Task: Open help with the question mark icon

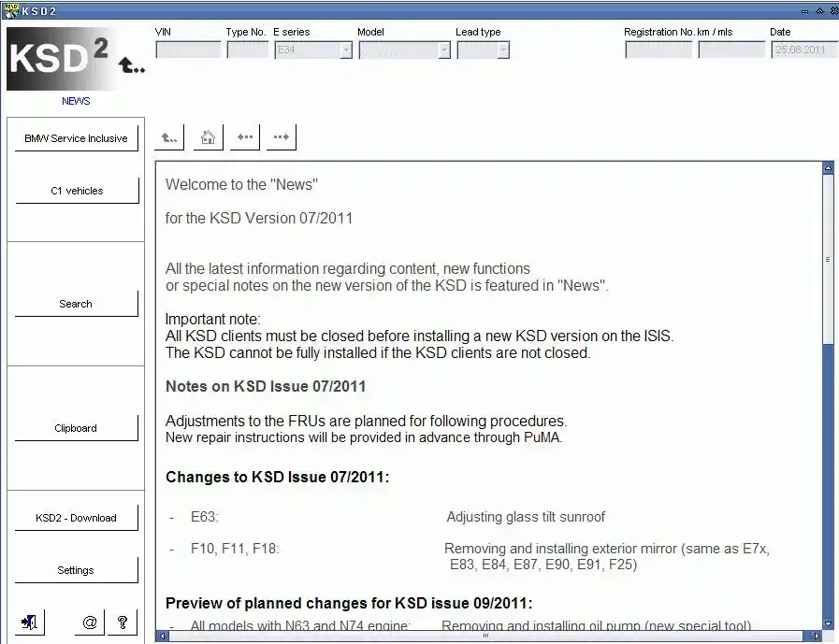Action: 123,623
